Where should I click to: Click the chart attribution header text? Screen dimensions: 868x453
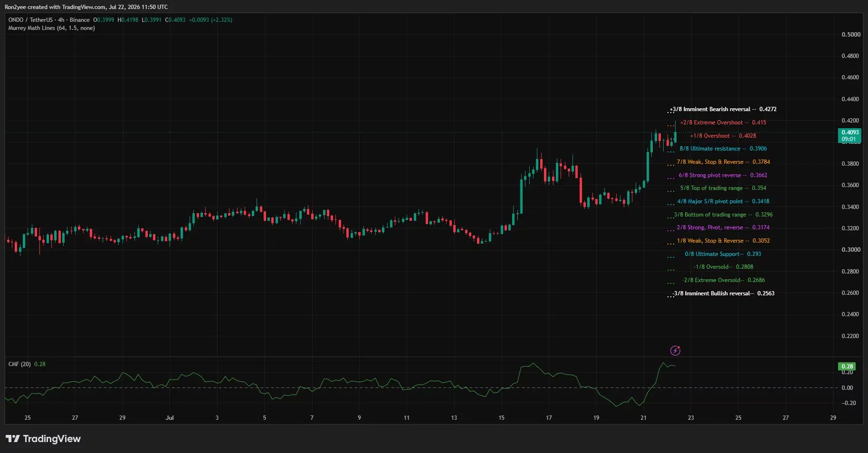coord(86,7)
